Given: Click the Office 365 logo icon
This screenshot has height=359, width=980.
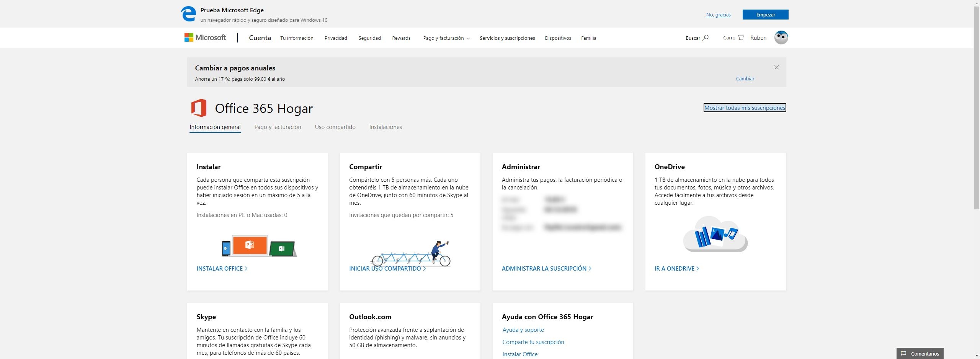Looking at the screenshot, I should tap(199, 108).
